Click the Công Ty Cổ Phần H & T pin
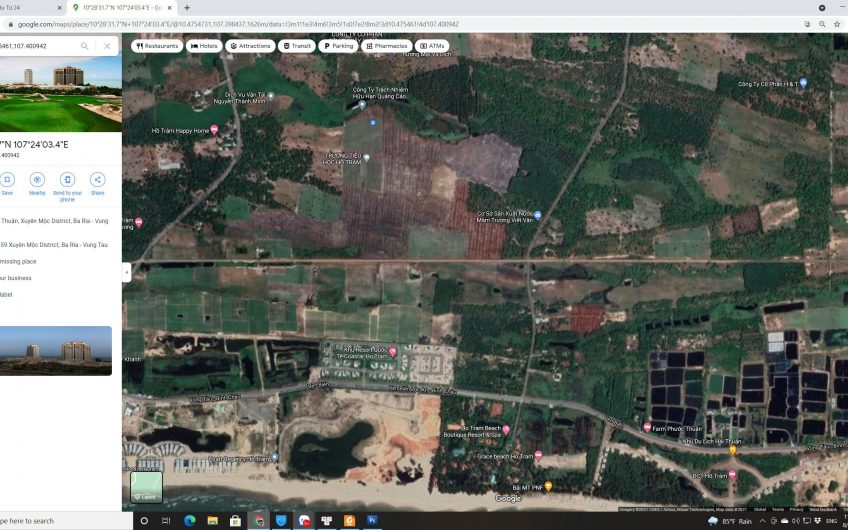Screen dimensions: 848x530 [803, 83]
